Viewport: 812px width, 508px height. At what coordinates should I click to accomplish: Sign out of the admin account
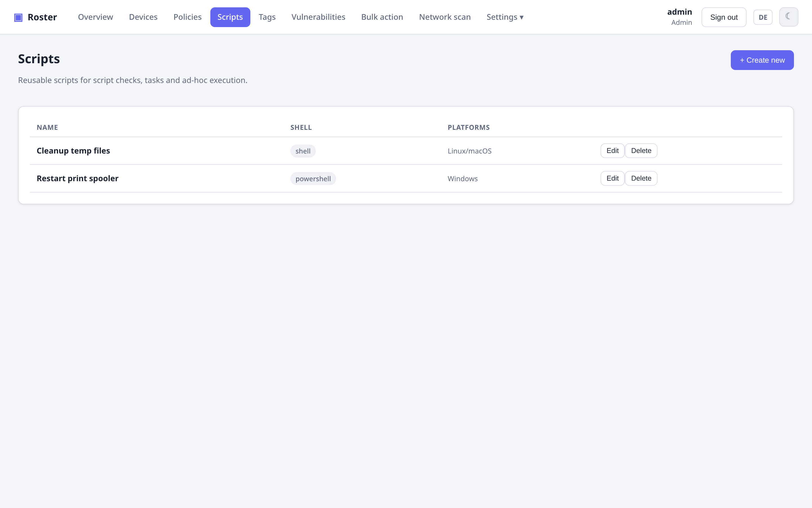724,17
